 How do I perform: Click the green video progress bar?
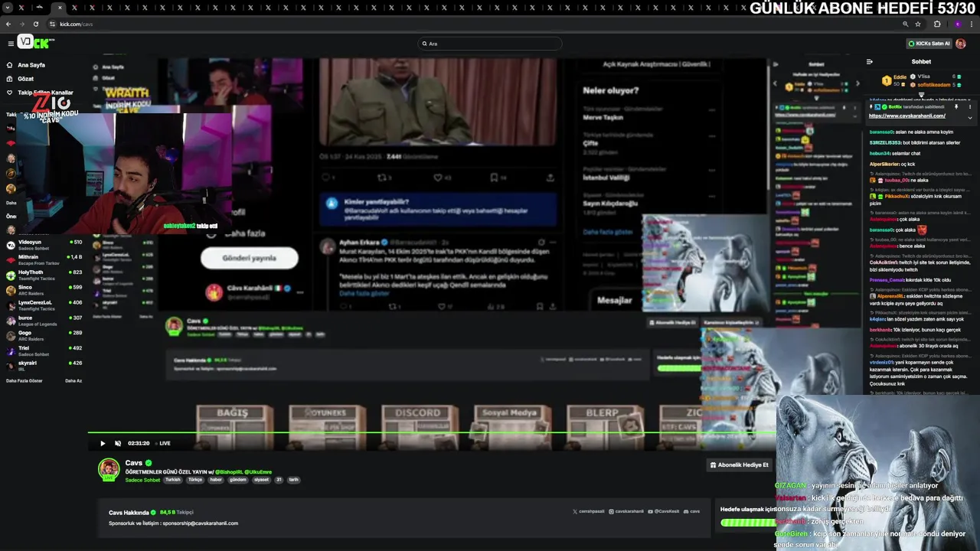tap(433, 433)
